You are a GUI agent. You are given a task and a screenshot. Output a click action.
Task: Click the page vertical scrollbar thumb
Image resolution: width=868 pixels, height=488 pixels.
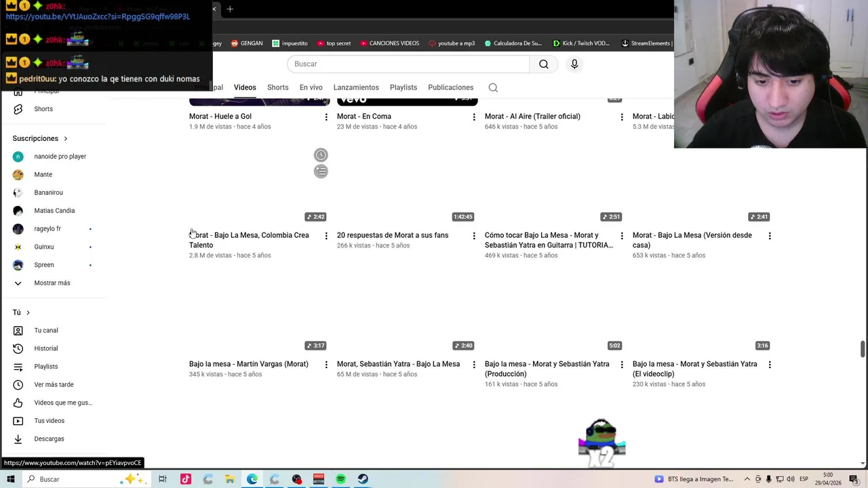(863, 350)
